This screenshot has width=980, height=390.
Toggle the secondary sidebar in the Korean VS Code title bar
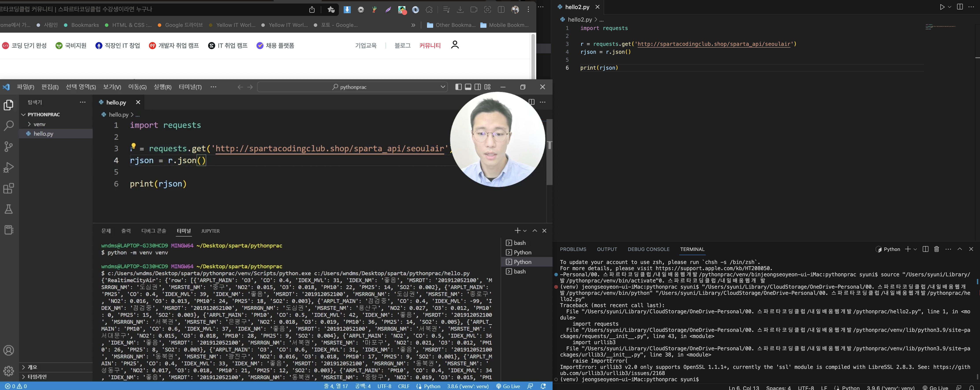coord(478,87)
